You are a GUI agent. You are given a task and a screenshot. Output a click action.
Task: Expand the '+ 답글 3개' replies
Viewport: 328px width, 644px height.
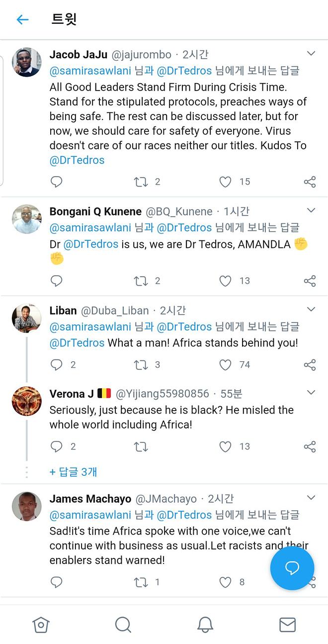(73, 472)
